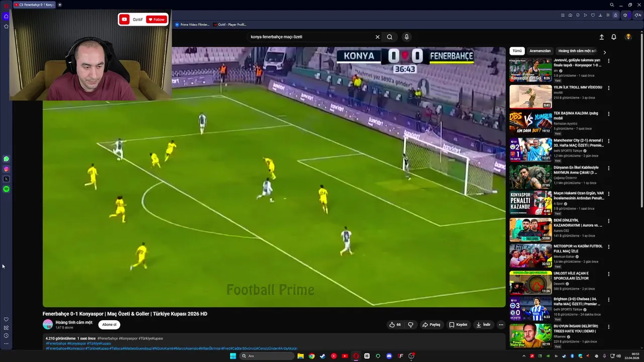Open YouTube notifications bell

pyautogui.click(x=614, y=37)
